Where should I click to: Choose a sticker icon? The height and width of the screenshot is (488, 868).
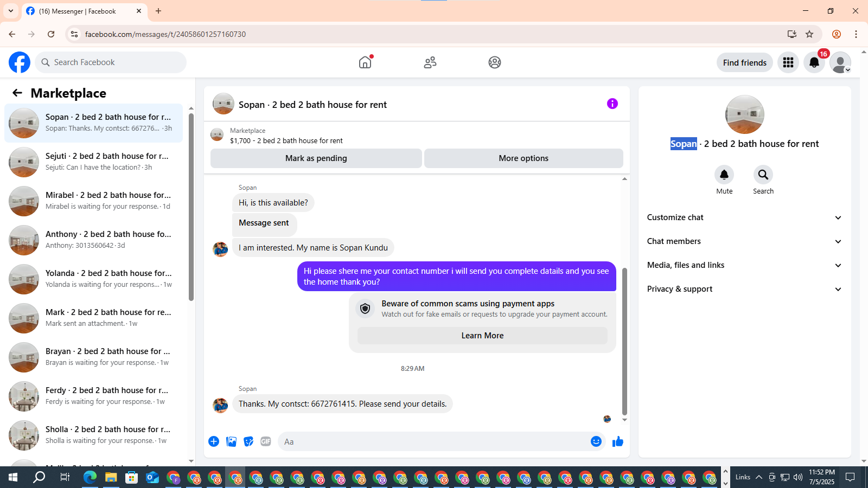pyautogui.click(x=248, y=441)
